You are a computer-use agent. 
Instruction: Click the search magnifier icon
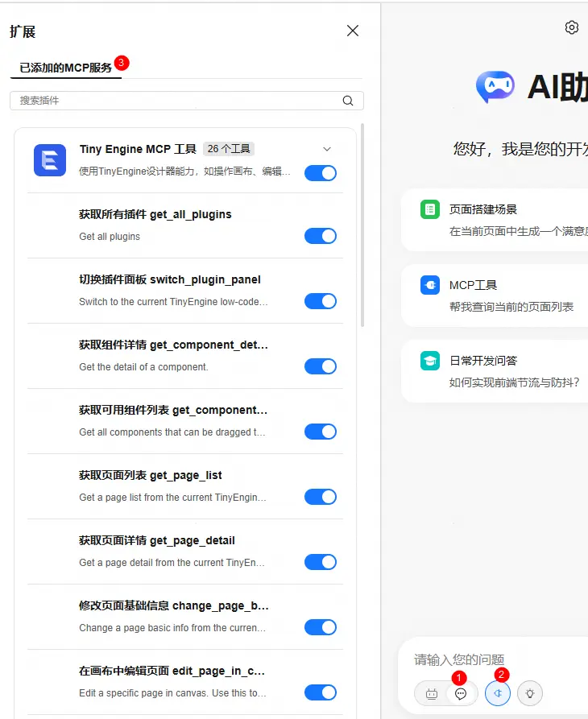tap(348, 101)
